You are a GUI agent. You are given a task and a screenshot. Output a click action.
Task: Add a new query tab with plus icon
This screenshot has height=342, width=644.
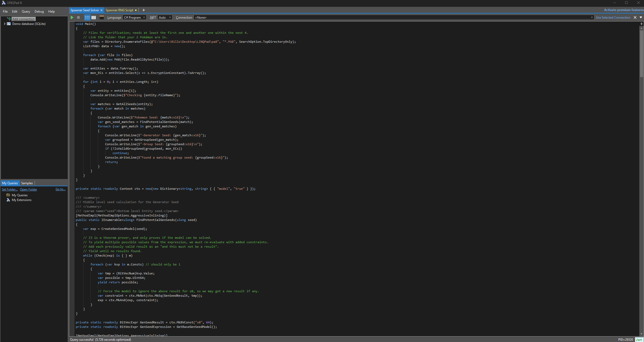[144, 10]
